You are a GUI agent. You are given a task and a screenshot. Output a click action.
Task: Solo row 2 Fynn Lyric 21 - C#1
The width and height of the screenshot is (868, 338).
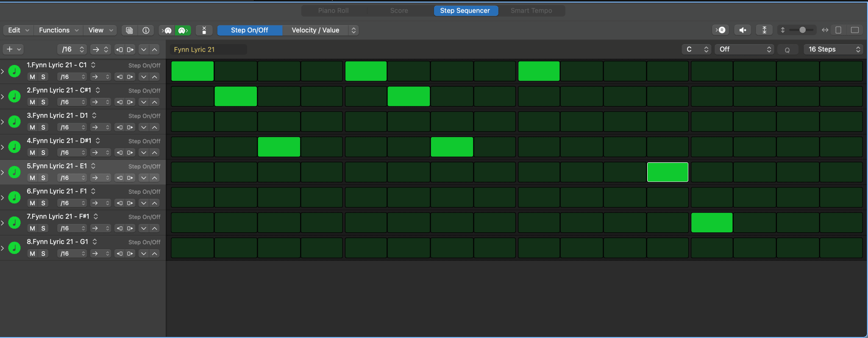43,102
